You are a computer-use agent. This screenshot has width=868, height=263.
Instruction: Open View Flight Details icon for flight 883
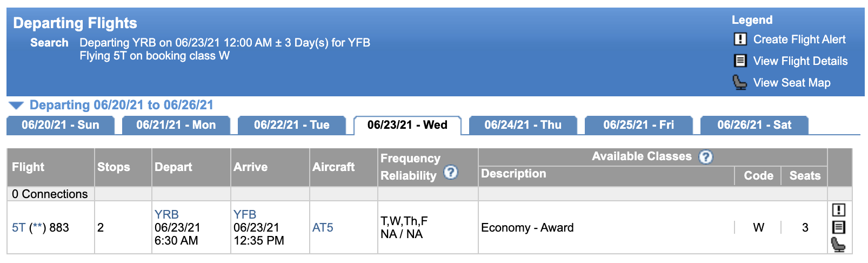pos(838,227)
